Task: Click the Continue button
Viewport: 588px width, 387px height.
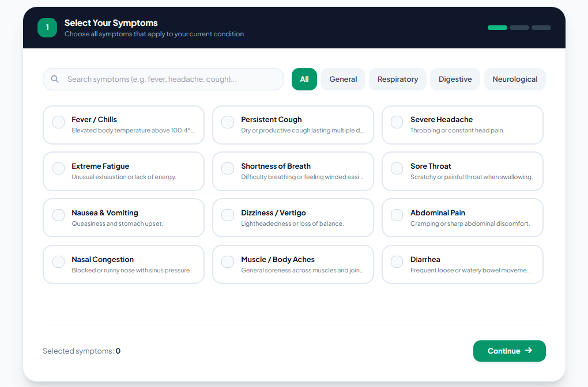Action: click(509, 351)
